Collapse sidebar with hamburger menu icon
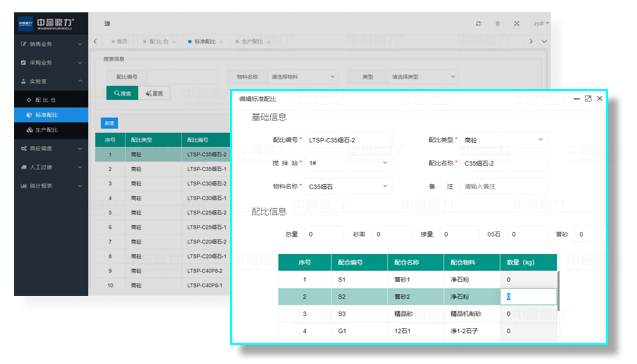 [107, 24]
